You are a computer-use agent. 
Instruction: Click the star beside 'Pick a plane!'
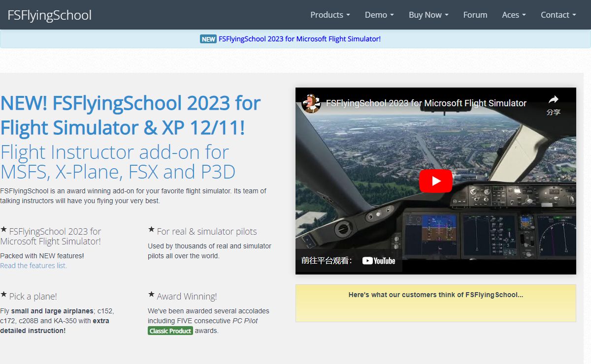coord(4,295)
